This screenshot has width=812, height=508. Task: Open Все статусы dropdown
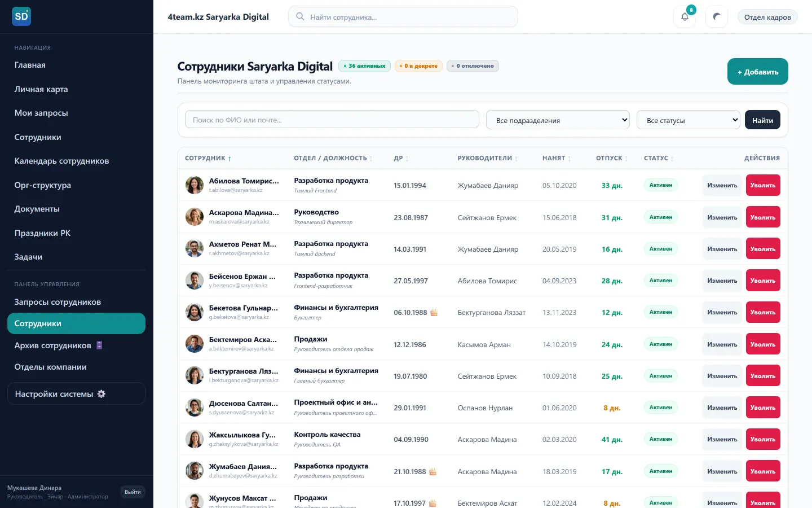tap(689, 120)
